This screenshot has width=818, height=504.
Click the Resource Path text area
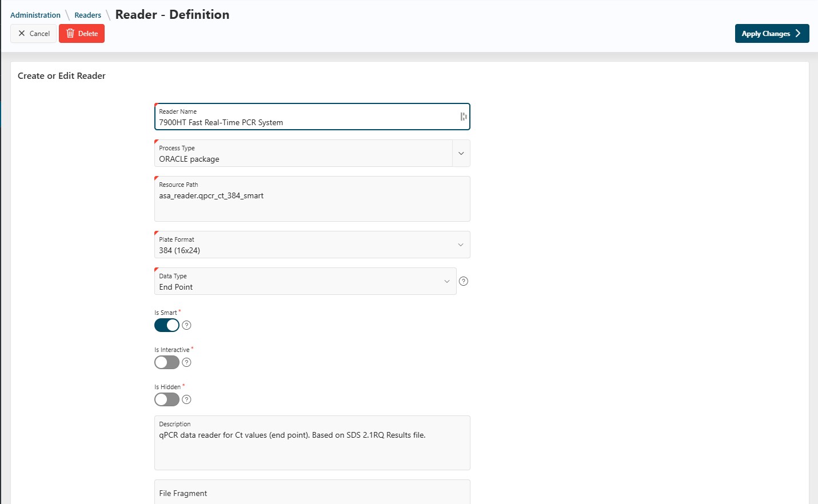point(312,199)
